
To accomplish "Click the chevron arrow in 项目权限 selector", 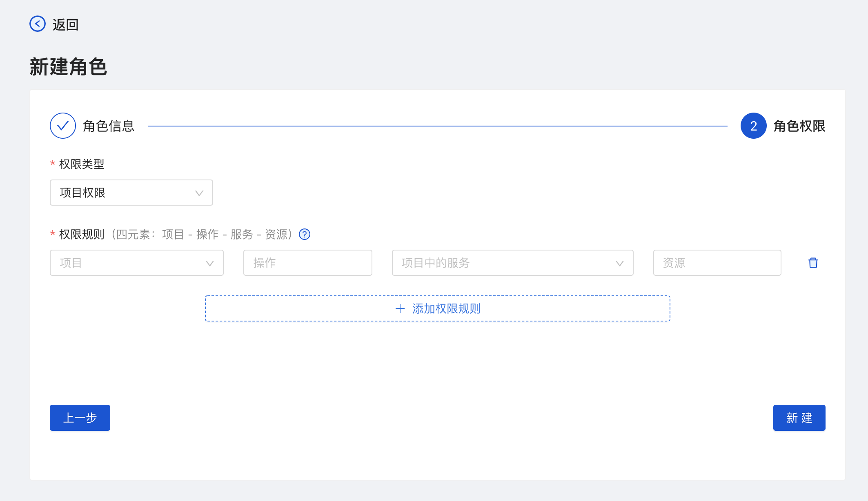I will tap(199, 193).
